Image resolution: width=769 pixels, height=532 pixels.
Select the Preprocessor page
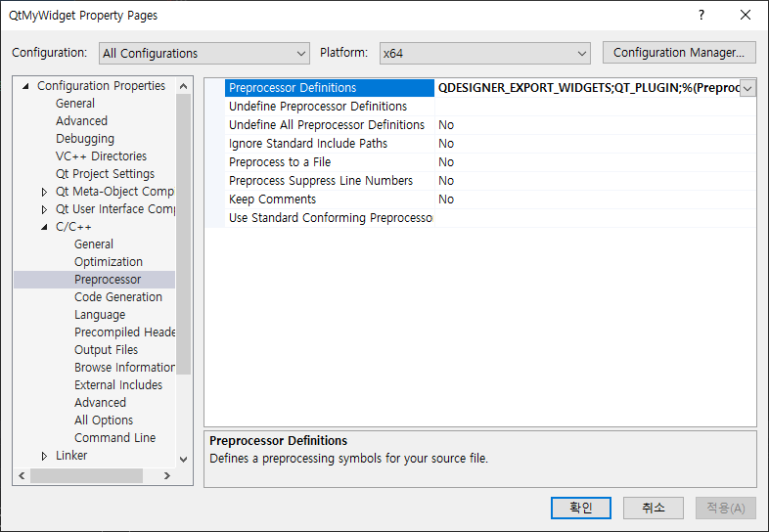click(x=108, y=280)
